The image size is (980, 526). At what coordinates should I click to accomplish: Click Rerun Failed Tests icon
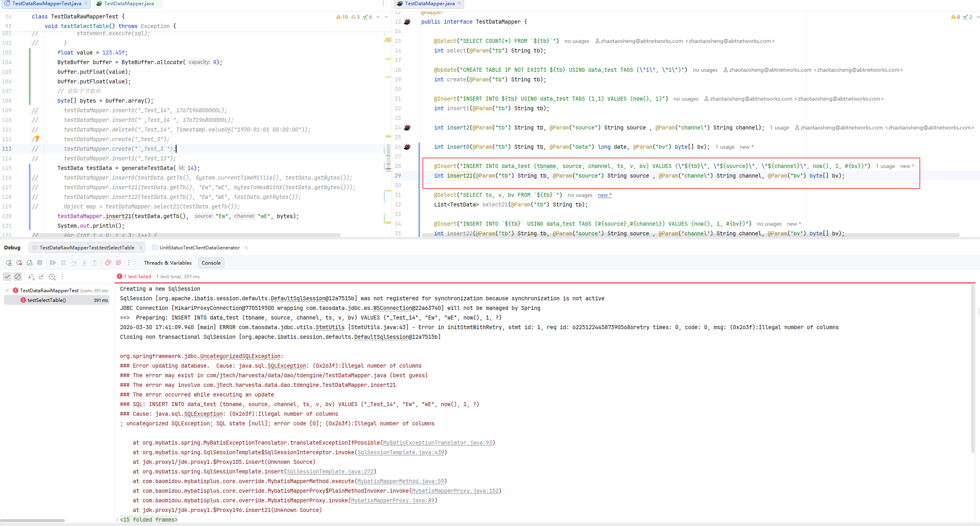tap(19, 263)
